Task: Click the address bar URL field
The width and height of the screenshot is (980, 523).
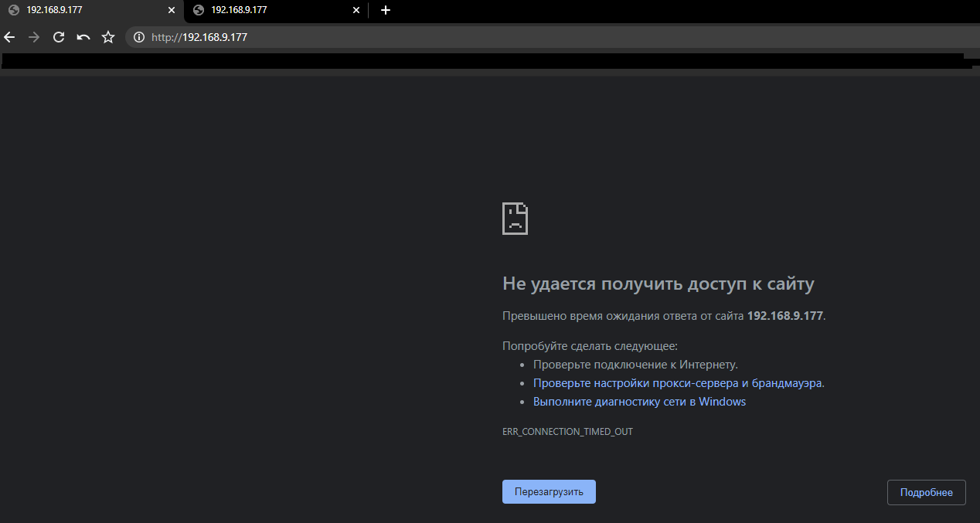Action: [552, 37]
